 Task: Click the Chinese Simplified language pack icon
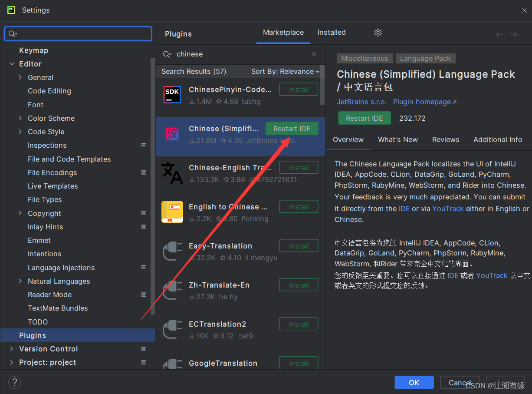172,134
